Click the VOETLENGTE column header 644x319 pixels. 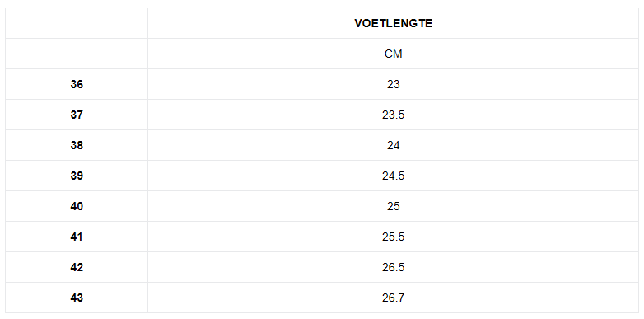pos(393,23)
